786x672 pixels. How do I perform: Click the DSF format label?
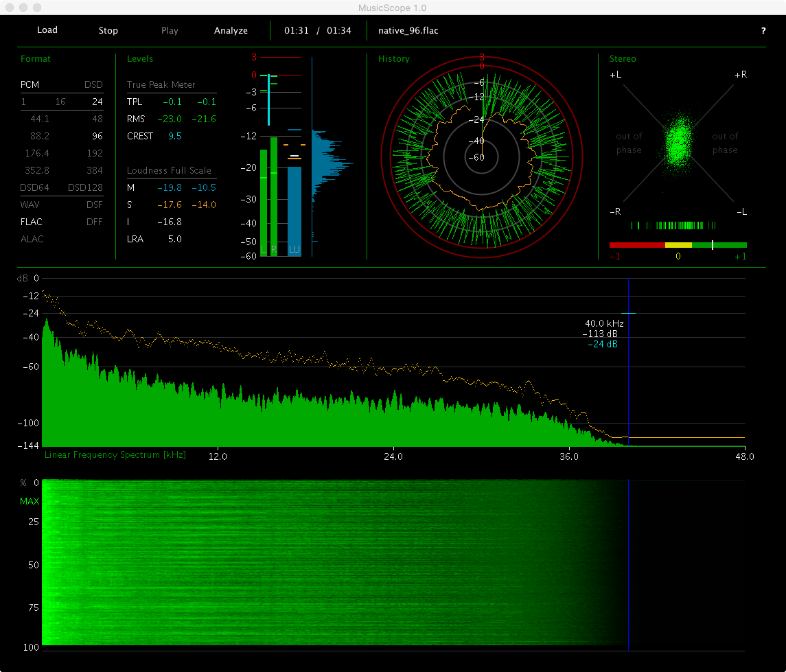[x=94, y=205]
